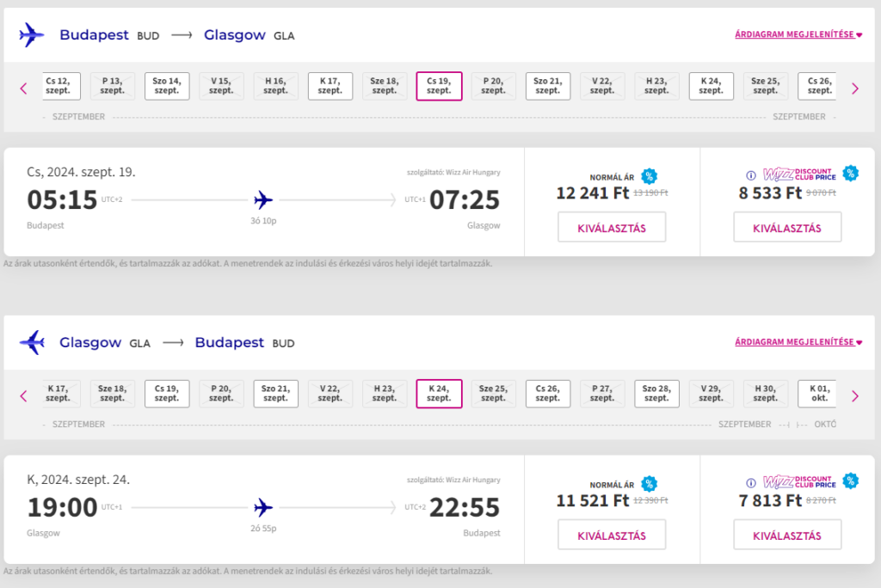Viewport: 881px width, 588px height.
Task: Click the outbound flight airplane icon beside Budapest
Action: (x=32, y=35)
